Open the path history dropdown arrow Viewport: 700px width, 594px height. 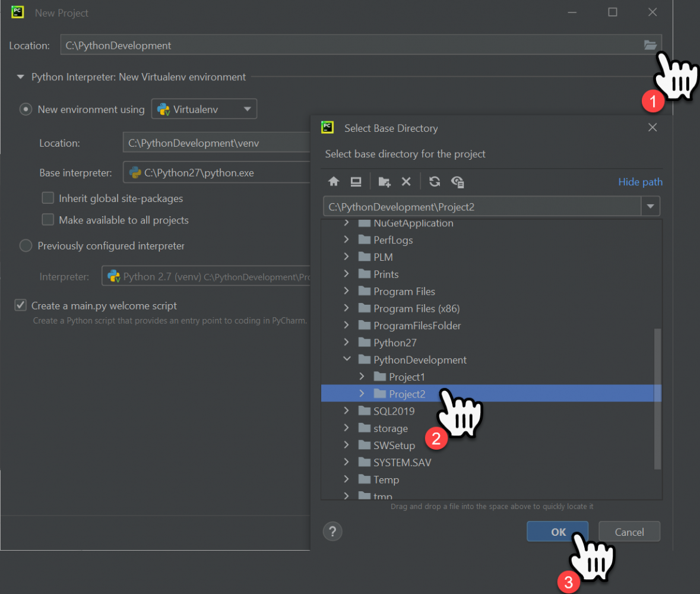pos(651,207)
